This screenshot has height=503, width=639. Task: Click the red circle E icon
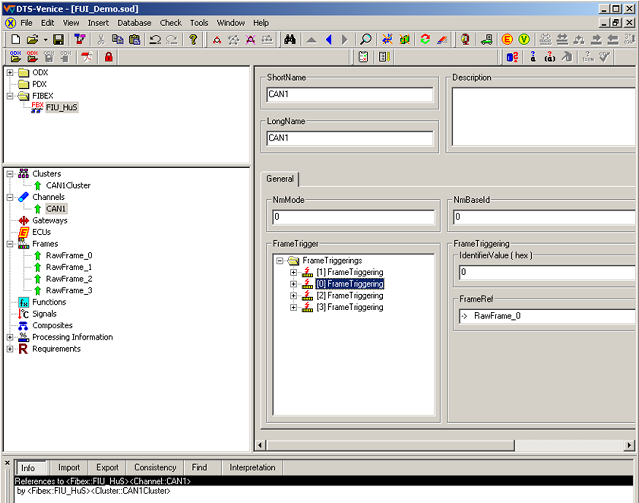tap(507, 40)
